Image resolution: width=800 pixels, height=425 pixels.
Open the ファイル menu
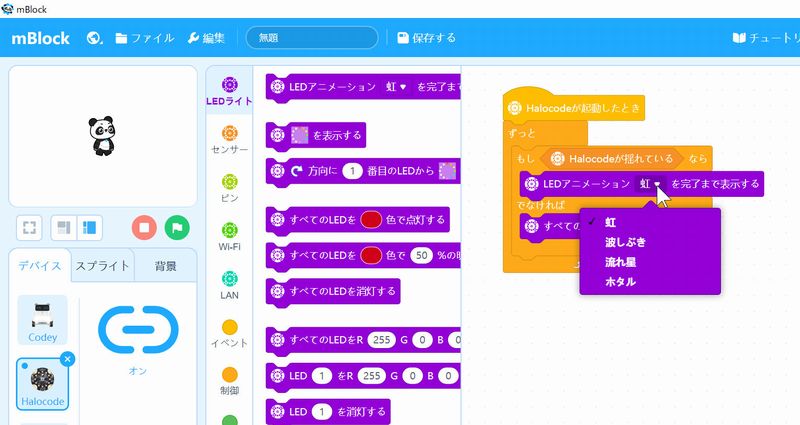tap(144, 38)
